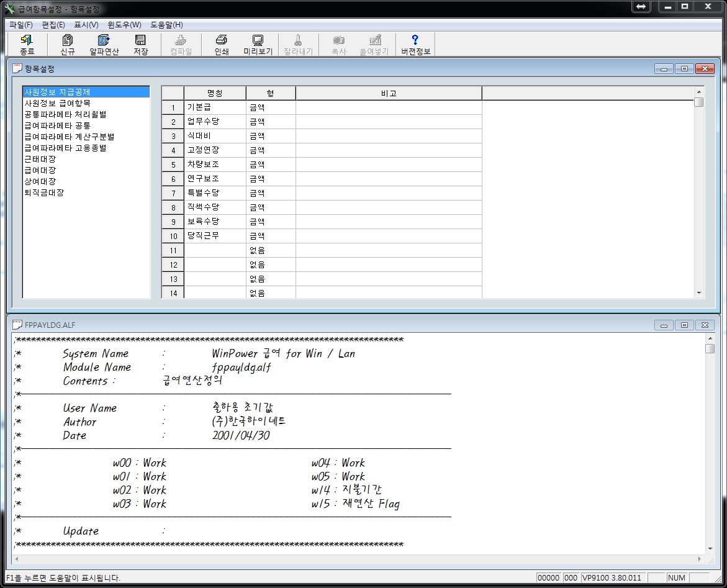The image size is (727, 588).
Task: Open 미리보기 (Preview) from toolbar
Action: (258, 45)
